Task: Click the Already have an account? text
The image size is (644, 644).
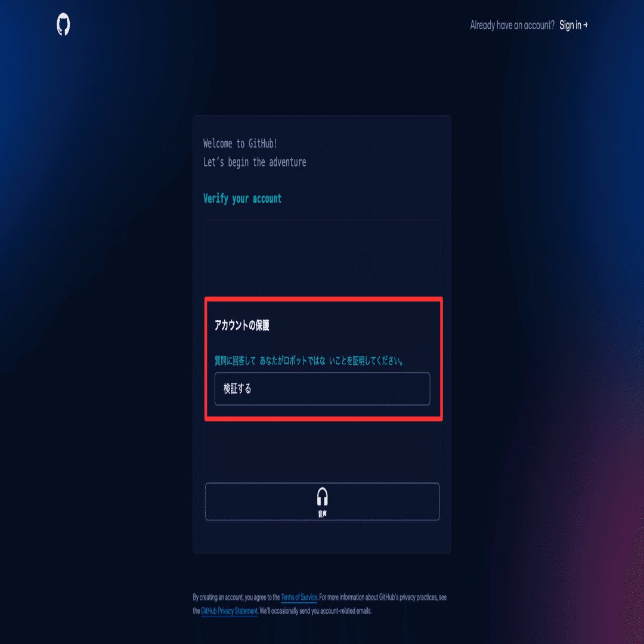Action: (x=512, y=25)
